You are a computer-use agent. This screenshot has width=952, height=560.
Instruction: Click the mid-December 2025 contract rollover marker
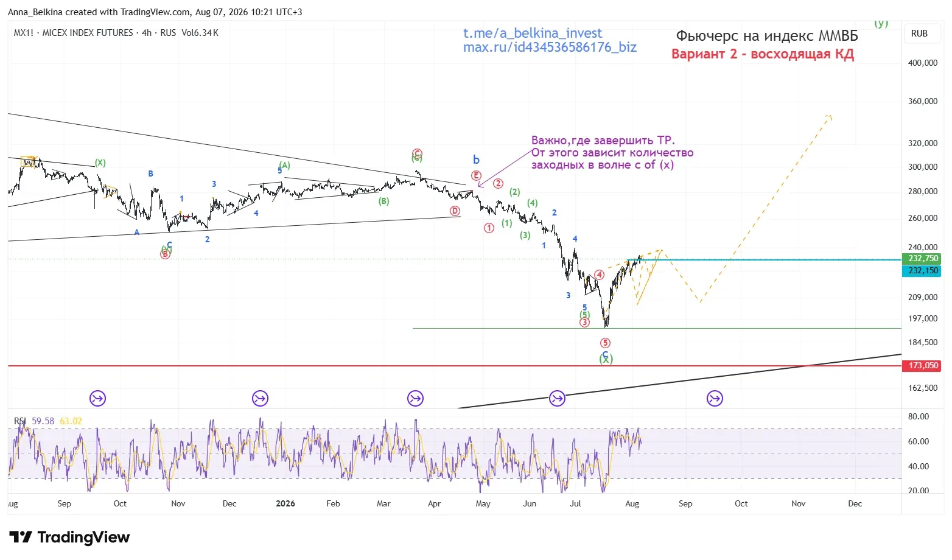click(x=260, y=399)
